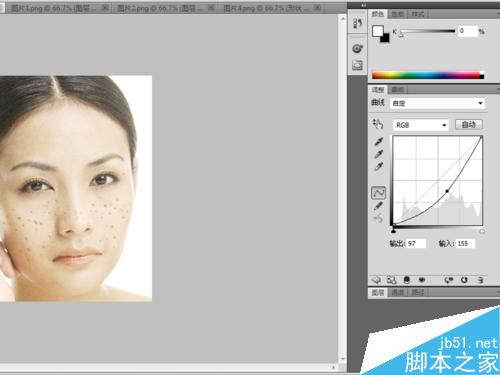This screenshot has height=375, width=500.
Task: Open the History panel icon in dock
Action: tap(357, 23)
